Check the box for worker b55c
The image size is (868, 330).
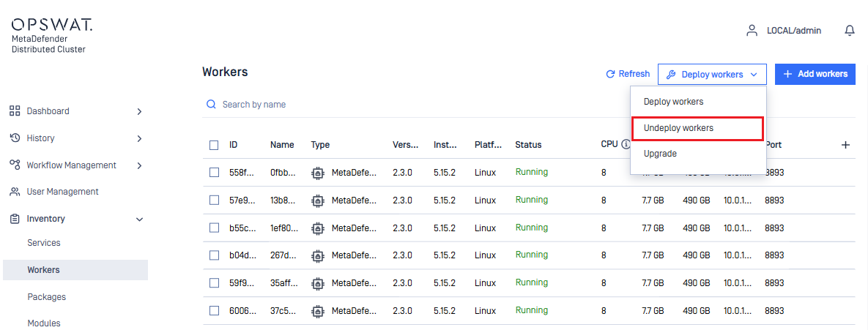point(214,228)
